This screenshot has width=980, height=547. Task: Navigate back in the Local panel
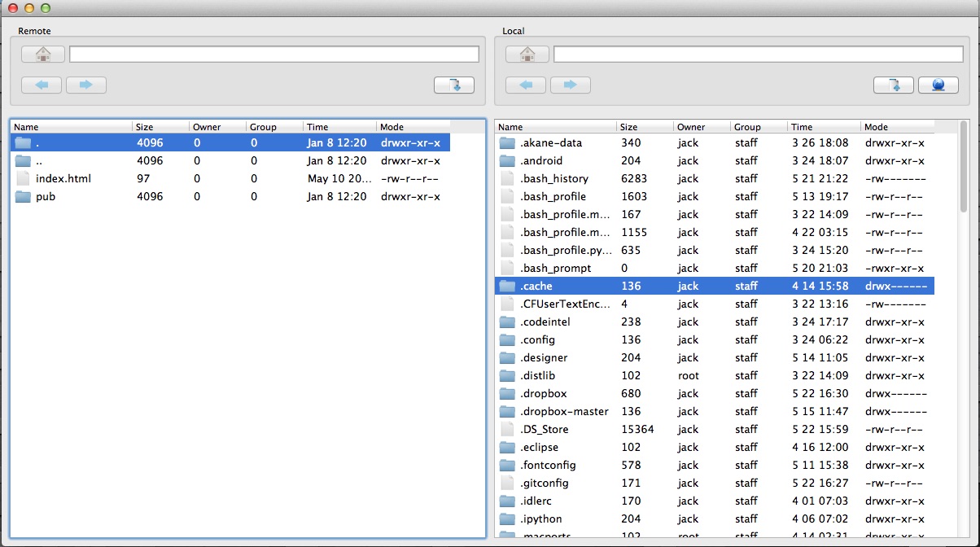(525, 85)
